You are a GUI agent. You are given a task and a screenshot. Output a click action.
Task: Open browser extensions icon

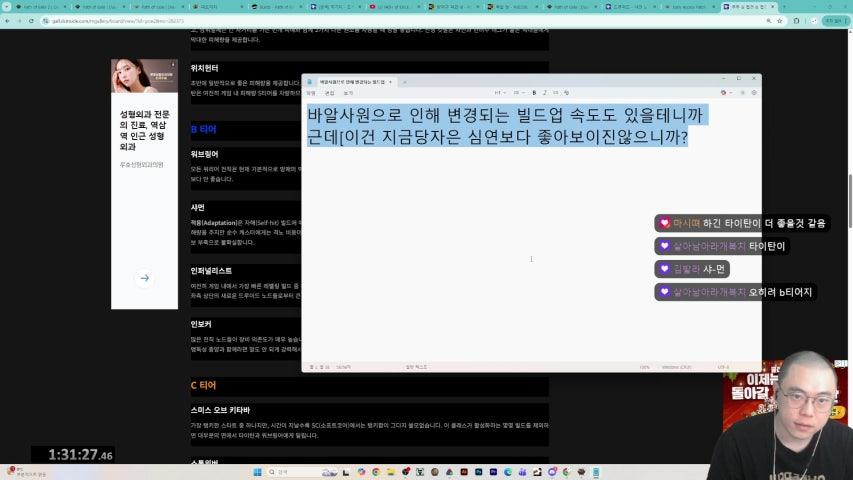pos(796,21)
